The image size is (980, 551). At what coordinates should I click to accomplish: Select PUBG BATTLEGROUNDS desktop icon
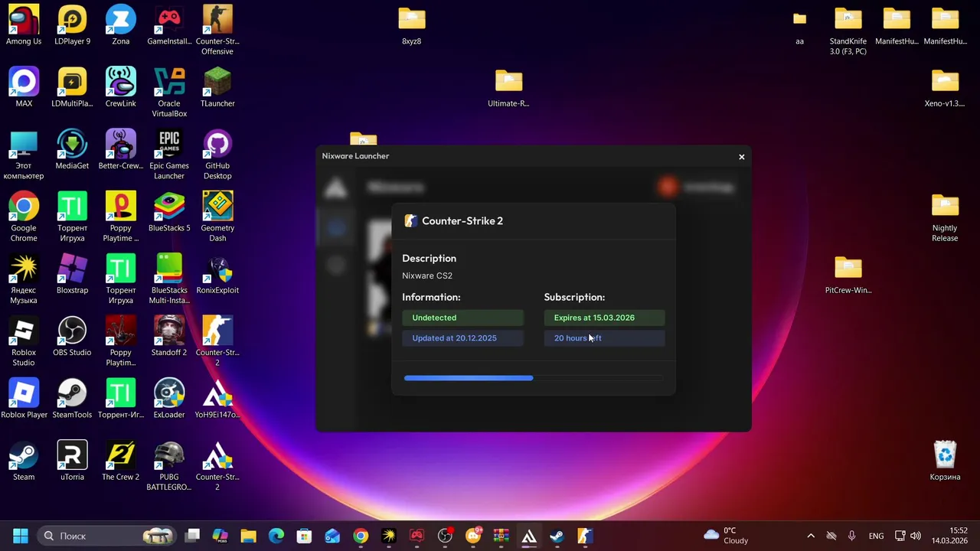coord(169,465)
